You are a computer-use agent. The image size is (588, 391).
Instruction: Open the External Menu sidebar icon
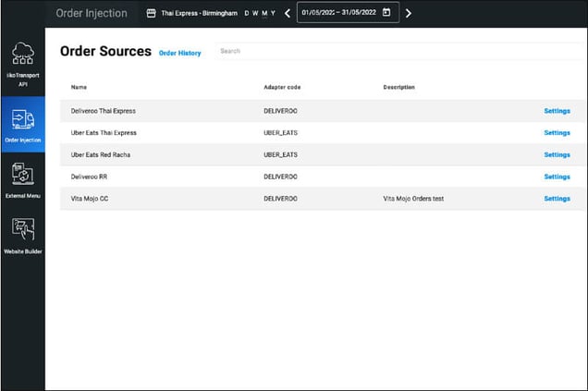(x=23, y=178)
